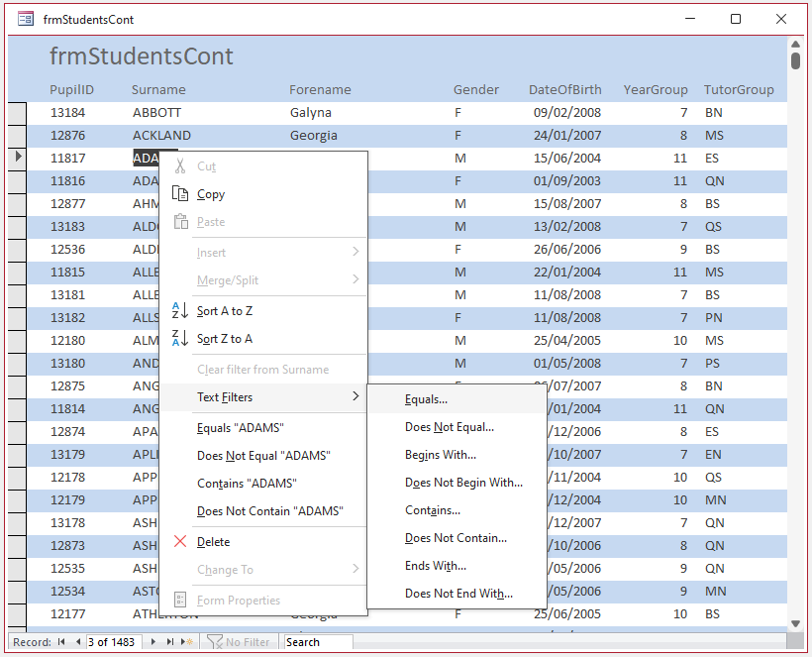Click surname cell ABBOTT
812x657 pixels.
[156, 112]
